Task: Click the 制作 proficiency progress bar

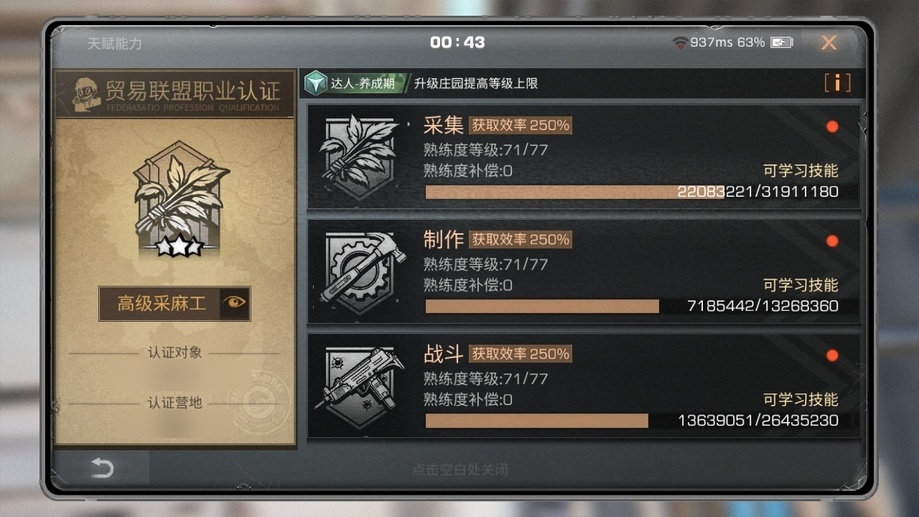Action: point(641,306)
